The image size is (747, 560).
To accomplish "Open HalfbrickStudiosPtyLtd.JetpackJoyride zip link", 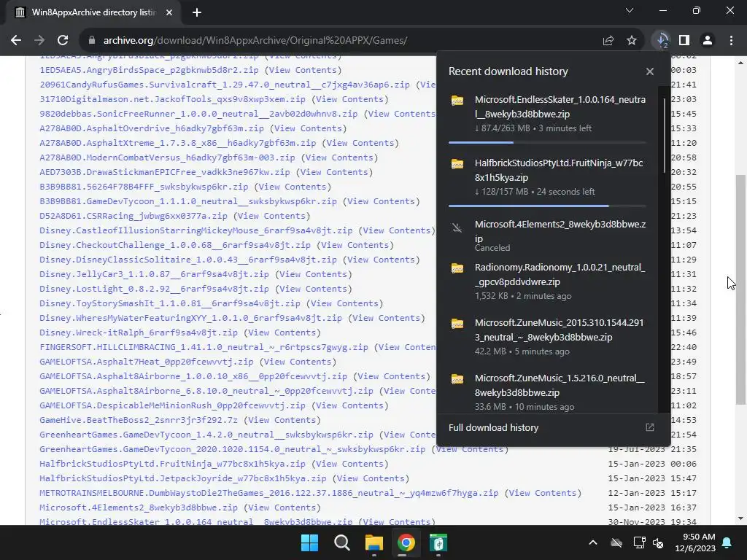I will click(x=183, y=478).
